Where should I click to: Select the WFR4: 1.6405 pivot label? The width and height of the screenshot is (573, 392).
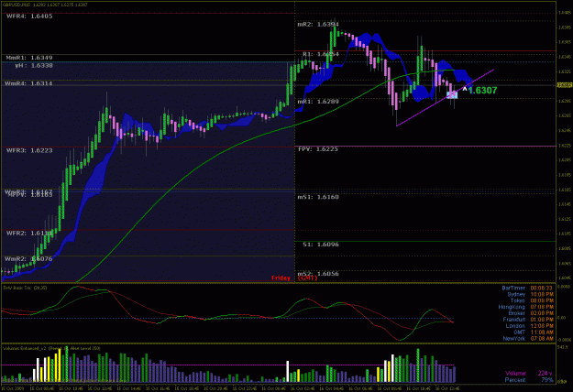[x=29, y=16]
